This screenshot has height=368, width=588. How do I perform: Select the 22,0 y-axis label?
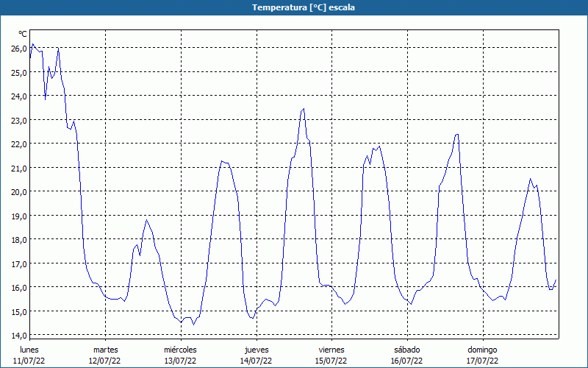19,144
